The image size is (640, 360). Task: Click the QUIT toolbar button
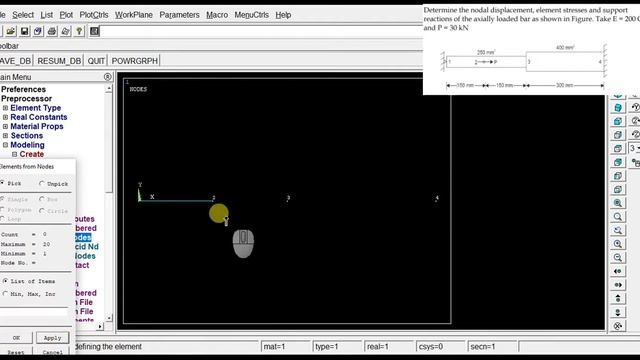96,61
